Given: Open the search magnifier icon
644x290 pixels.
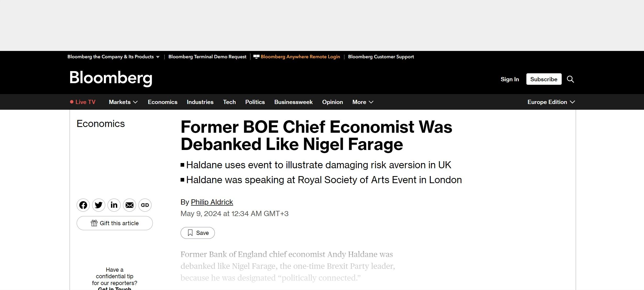Looking at the screenshot, I should tap(570, 79).
